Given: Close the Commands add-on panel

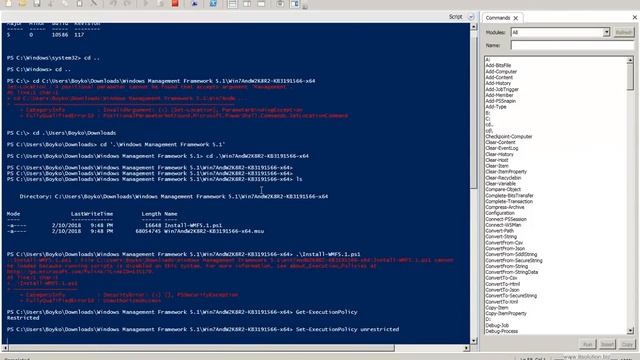Looking at the screenshot, I should 635,17.
